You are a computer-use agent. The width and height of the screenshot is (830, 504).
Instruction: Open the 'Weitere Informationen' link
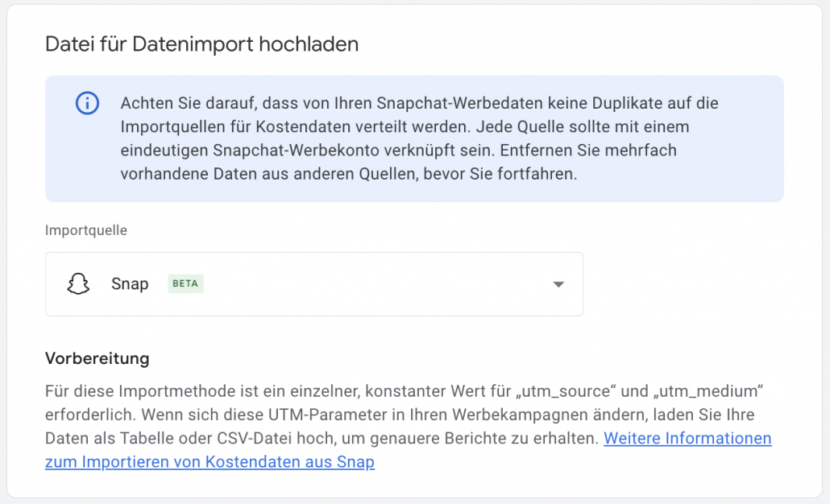point(687,439)
